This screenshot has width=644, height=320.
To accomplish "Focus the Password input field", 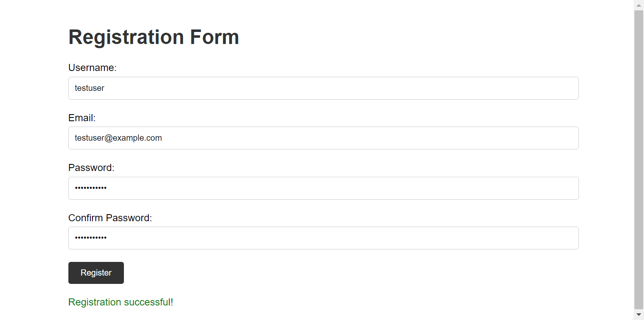I will [323, 188].
